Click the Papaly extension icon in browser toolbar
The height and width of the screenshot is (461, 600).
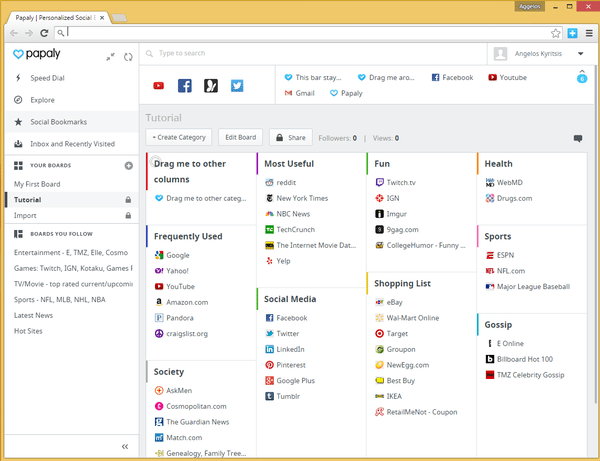click(x=572, y=33)
